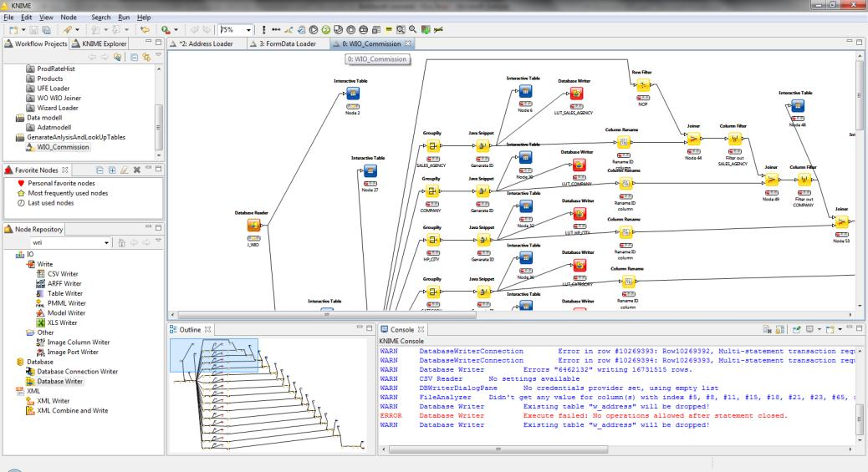
Task: Select Last used nodes entry
Action: [50, 203]
